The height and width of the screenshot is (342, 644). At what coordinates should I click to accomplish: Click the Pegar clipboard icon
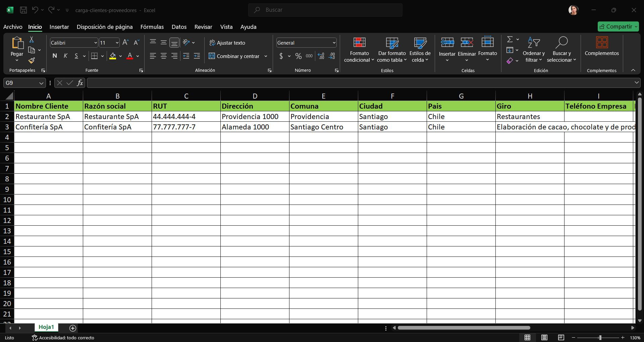click(x=17, y=43)
